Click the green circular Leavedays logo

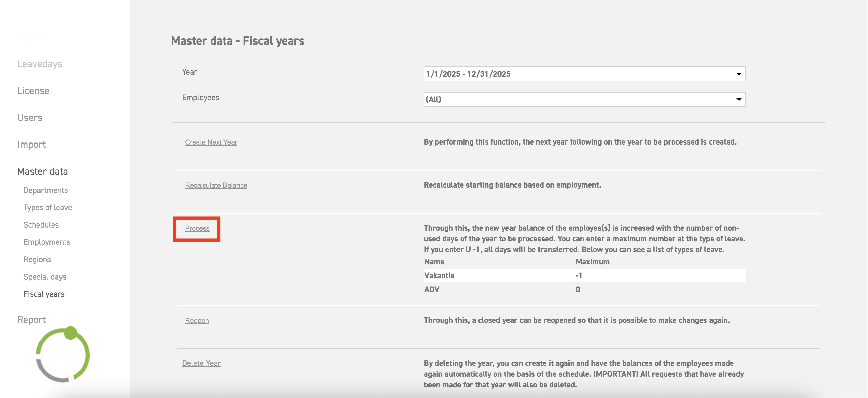[63, 354]
